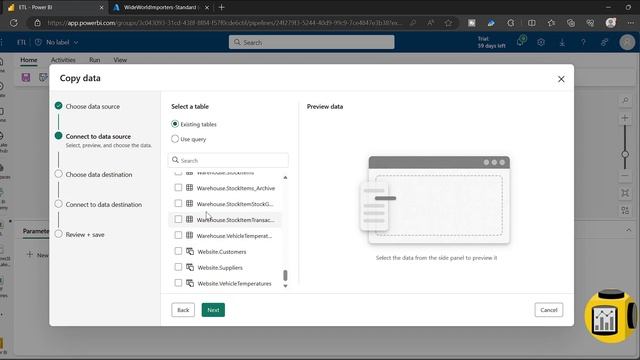Click the table list scrollbar thumb
The image size is (640, 360).
(x=285, y=275)
